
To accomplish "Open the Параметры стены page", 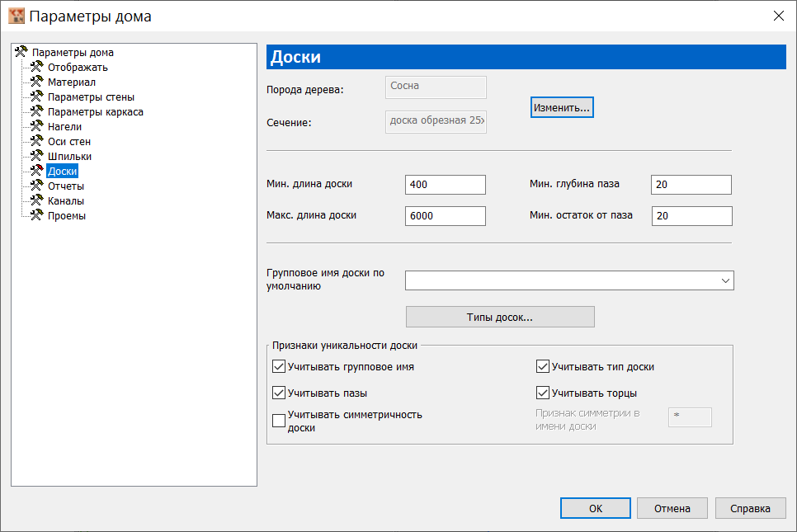I will pos(91,97).
